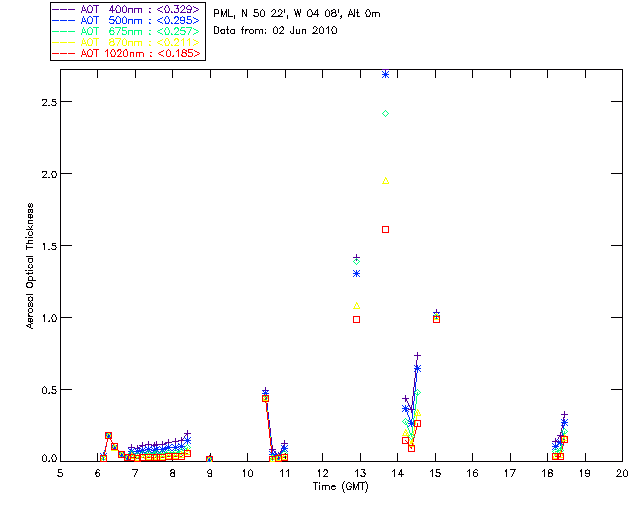The width and height of the screenshot is (640, 512).
Task: Click the highest blue asterisk data point
Action: tap(385, 75)
